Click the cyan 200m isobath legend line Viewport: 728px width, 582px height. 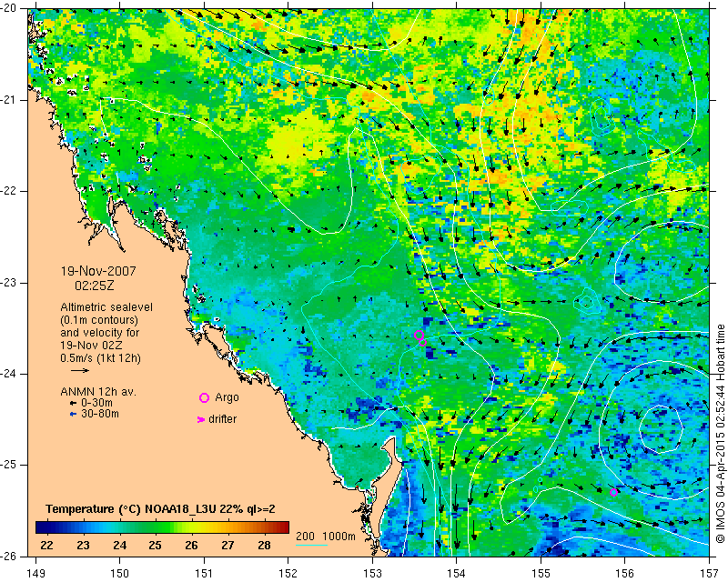pyautogui.click(x=311, y=545)
